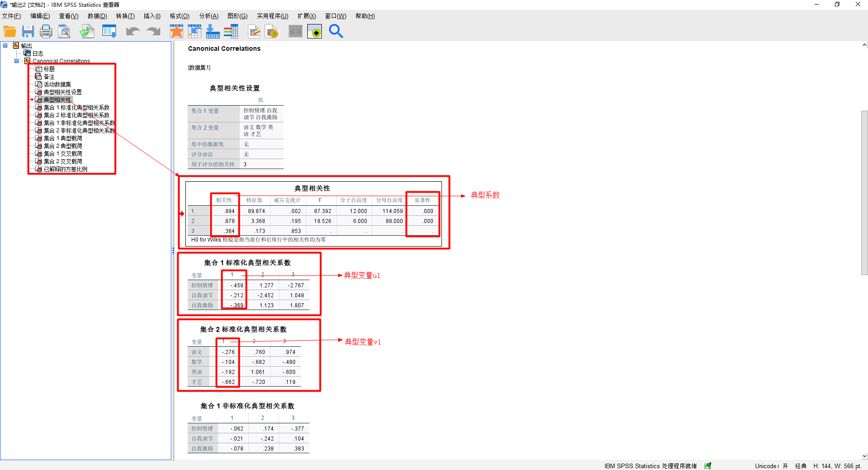Viewport: 868px width, 470px height.
Task: Click the 87.392 F value cell
Action: (x=322, y=211)
